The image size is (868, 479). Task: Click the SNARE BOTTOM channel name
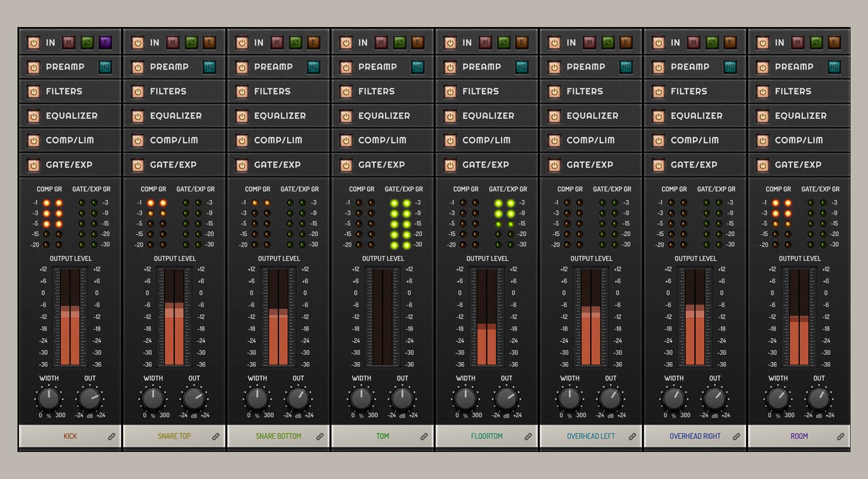click(x=278, y=436)
